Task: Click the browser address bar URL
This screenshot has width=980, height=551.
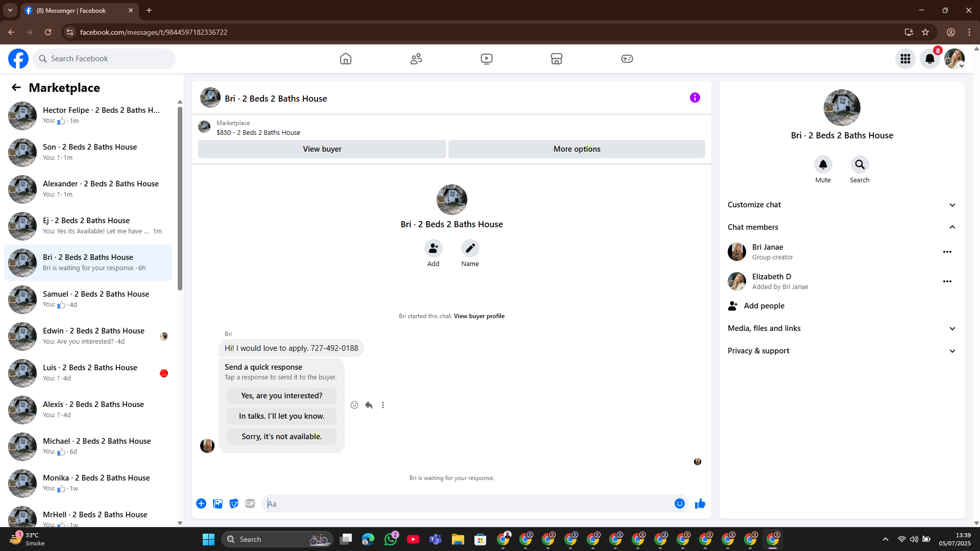Action: point(154,32)
